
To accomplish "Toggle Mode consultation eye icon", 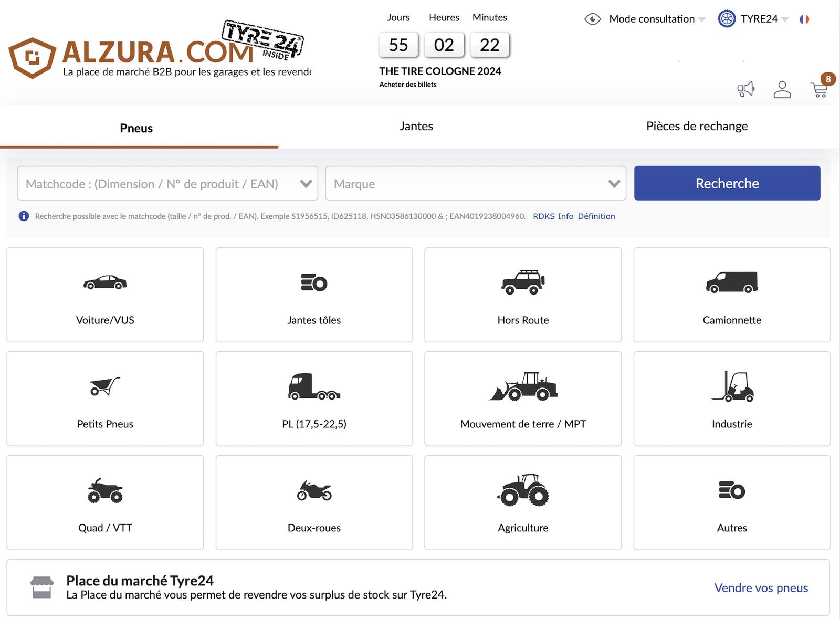I will pos(593,19).
